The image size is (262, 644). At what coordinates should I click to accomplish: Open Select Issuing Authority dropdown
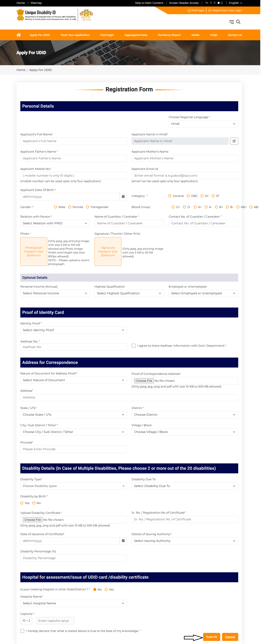pos(185,540)
